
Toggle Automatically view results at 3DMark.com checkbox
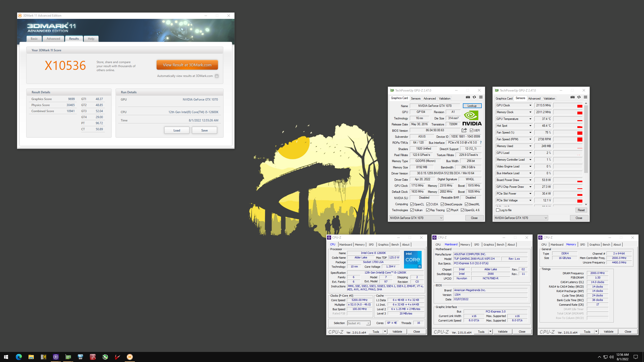217,76
